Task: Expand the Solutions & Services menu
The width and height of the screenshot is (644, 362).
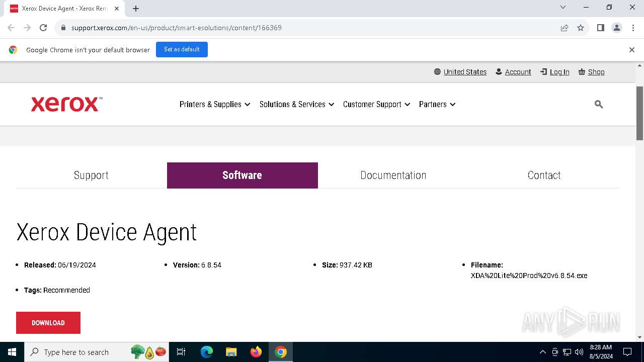Action: click(297, 104)
